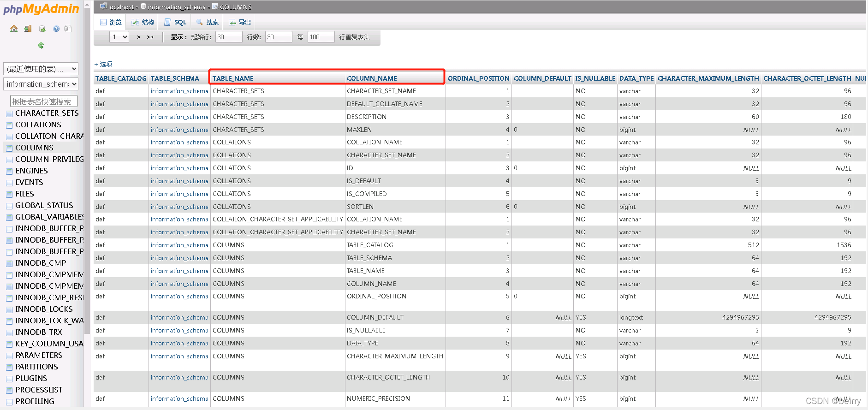The width and height of the screenshot is (868, 410).
Task: Sort by IS_NULLABLE column header
Action: [595, 78]
